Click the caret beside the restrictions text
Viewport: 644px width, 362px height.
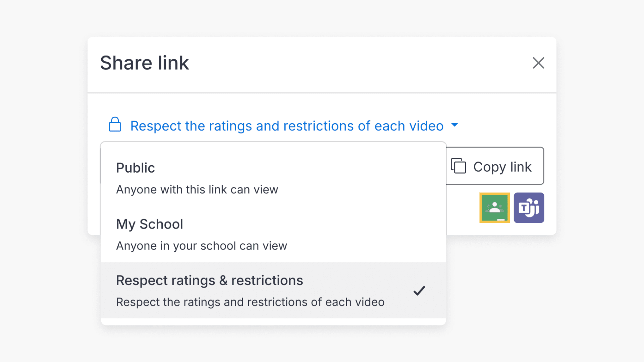coord(455,125)
